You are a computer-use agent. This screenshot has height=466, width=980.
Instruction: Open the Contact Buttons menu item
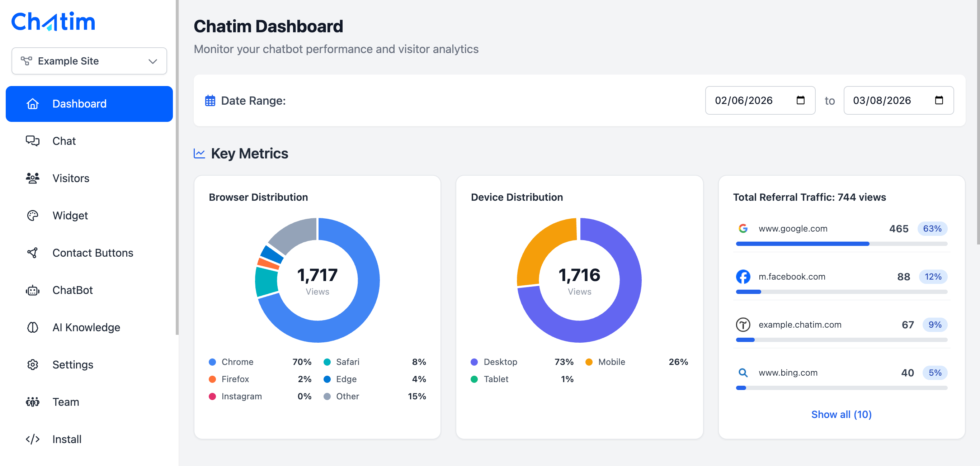[93, 253]
